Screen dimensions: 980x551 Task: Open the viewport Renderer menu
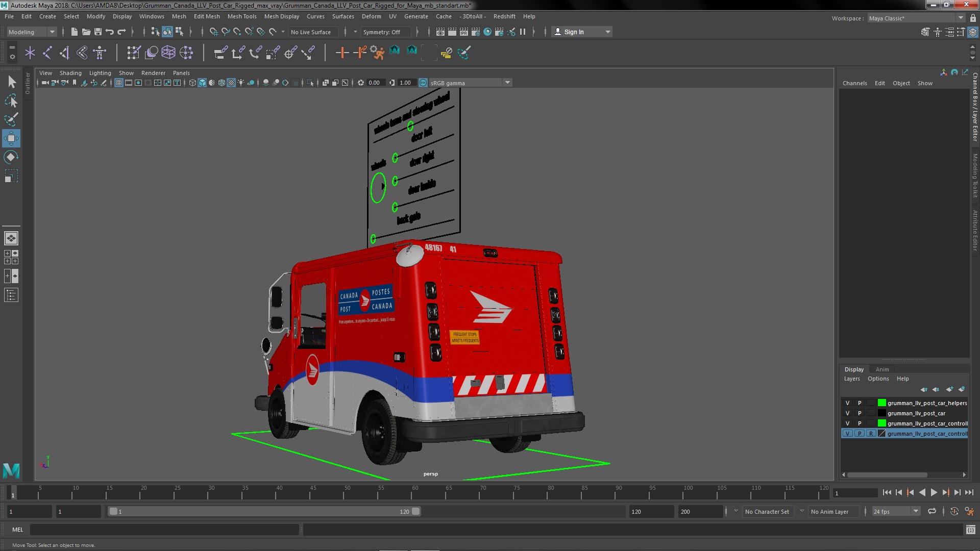(153, 73)
